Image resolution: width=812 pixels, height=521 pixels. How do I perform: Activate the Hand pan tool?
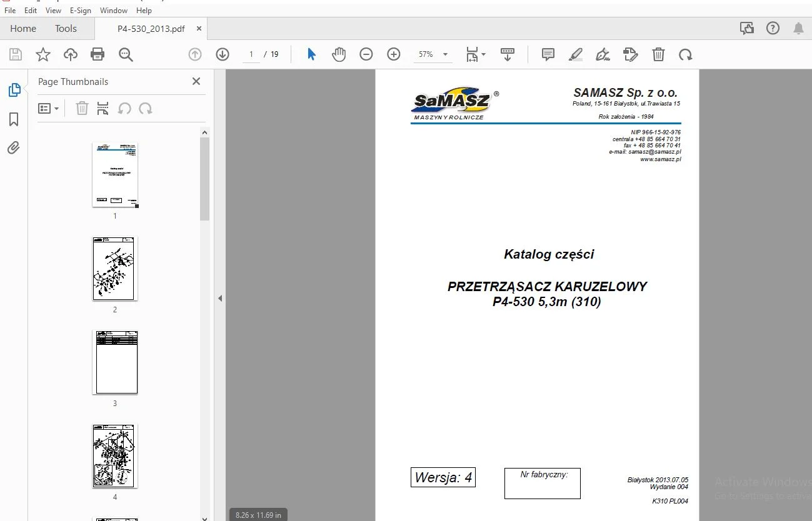point(339,54)
